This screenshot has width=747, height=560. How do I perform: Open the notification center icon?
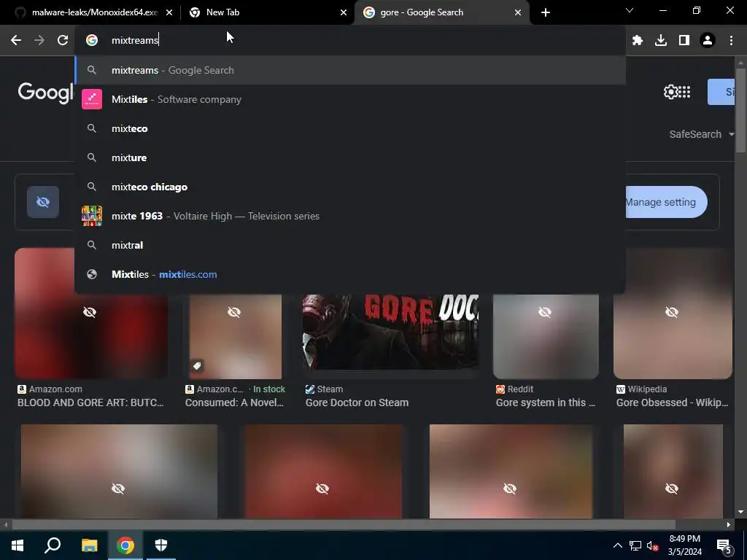[x=724, y=545]
